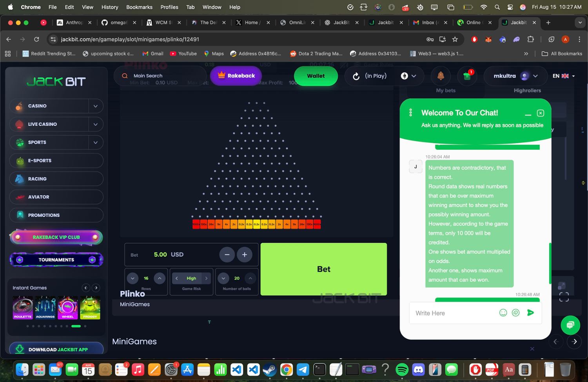Click the fullscreen game icon
Screen dimensions: 588x382
click(564, 297)
